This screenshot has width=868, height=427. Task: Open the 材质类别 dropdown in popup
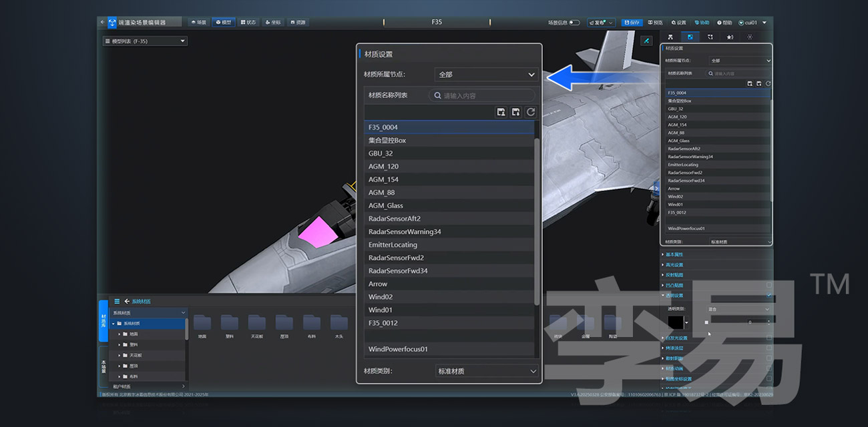(486, 371)
